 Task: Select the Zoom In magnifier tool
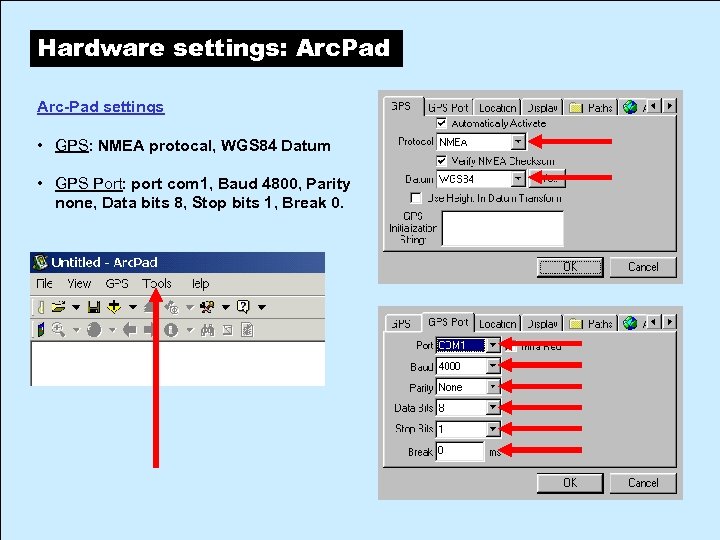tap(58, 329)
